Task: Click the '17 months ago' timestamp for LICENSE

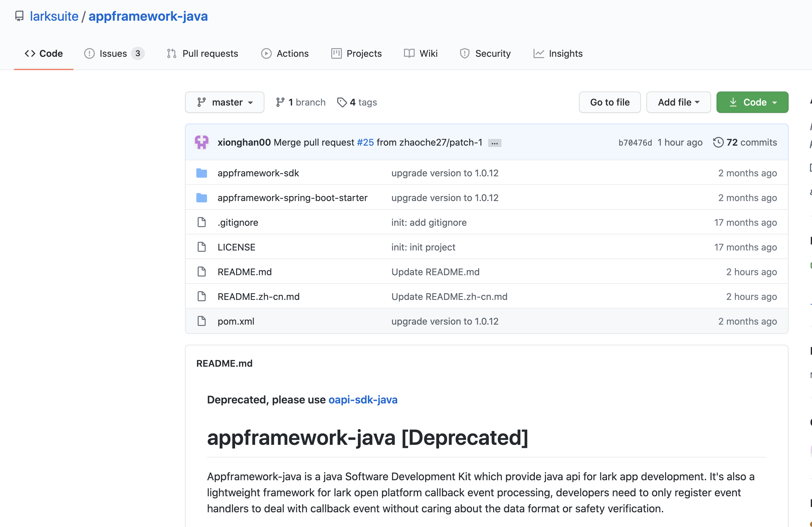Action: click(x=746, y=247)
